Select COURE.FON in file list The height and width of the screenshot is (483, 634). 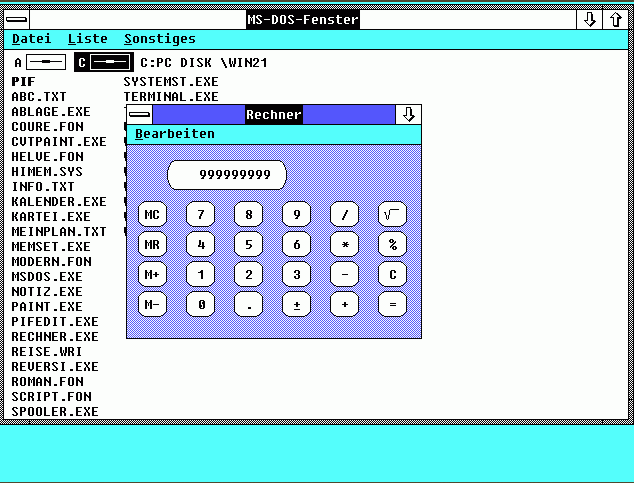[x=47, y=127]
